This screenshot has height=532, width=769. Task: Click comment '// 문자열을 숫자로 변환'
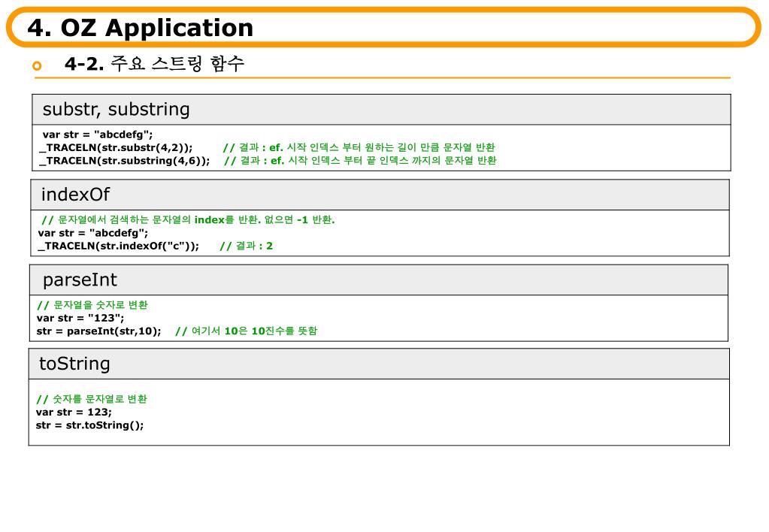[x=92, y=305]
